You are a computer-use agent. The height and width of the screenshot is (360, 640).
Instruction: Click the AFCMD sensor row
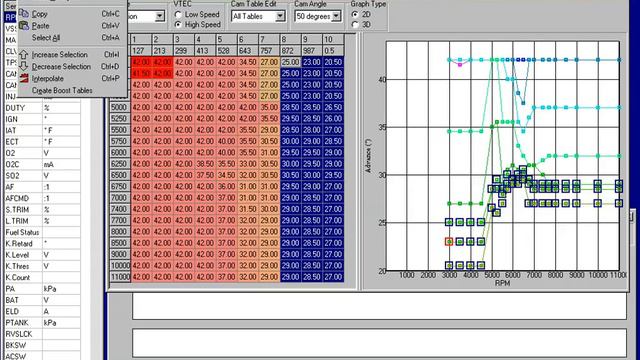point(42,198)
